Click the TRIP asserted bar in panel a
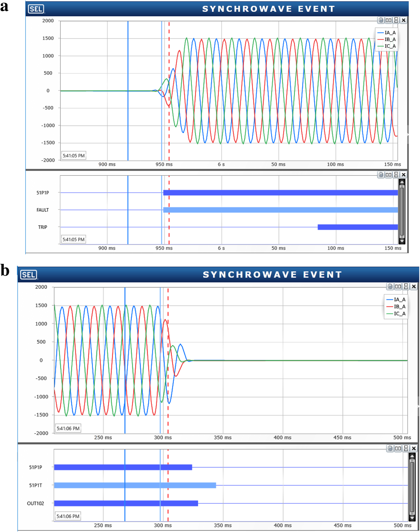420x532 pixels. coord(358,227)
